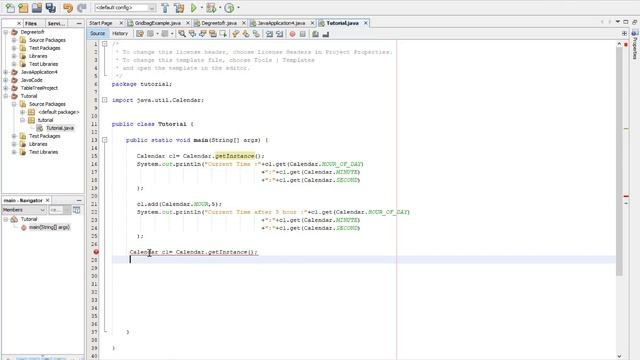This screenshot has width=640, height=360.
Task: Open the Run Project dropdown arrow
Action: (x=202, y=8)
